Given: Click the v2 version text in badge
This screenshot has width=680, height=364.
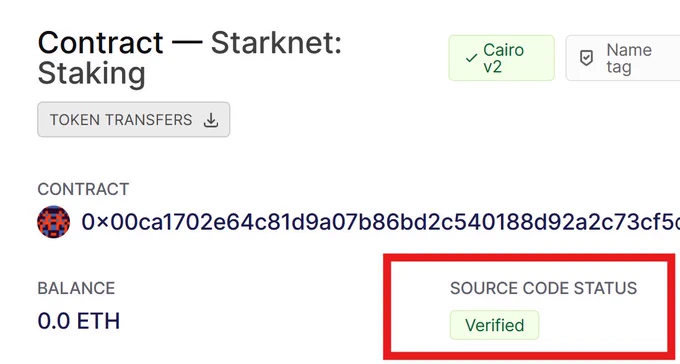Looking at the screenshot, I should coord(493,67).
